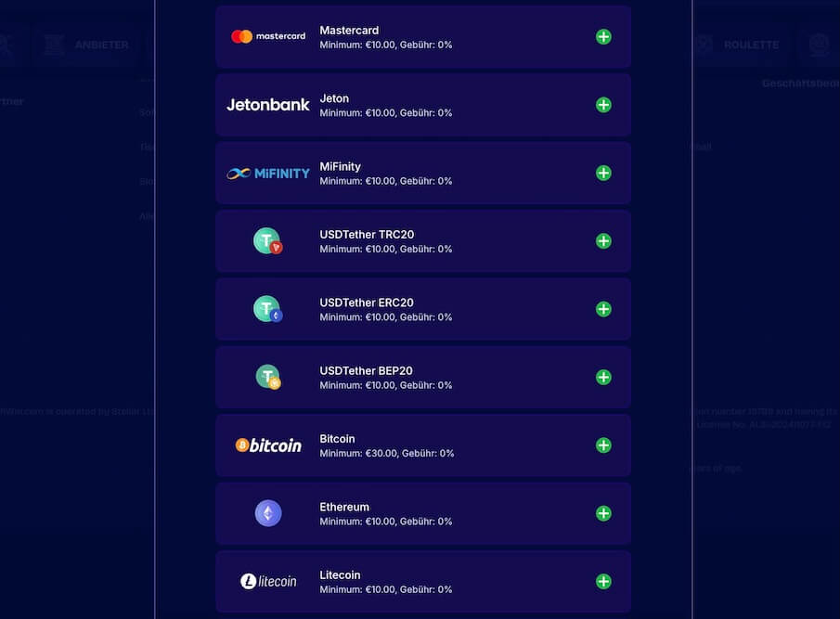Click the Jetonbank logo
This screenshot has width=840, height=619.
tap(268, 105)
